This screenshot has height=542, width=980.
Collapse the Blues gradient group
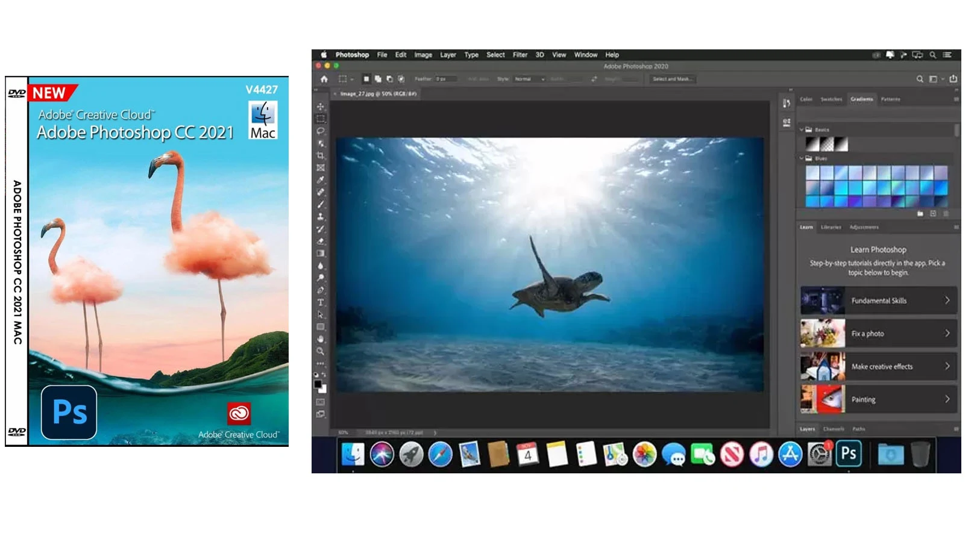point(802,158)
